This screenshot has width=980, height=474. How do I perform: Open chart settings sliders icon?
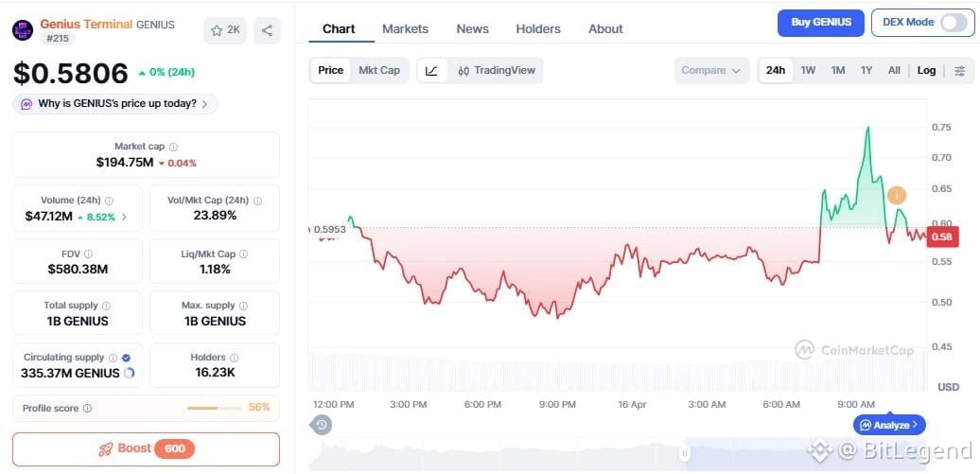point(960,71)
